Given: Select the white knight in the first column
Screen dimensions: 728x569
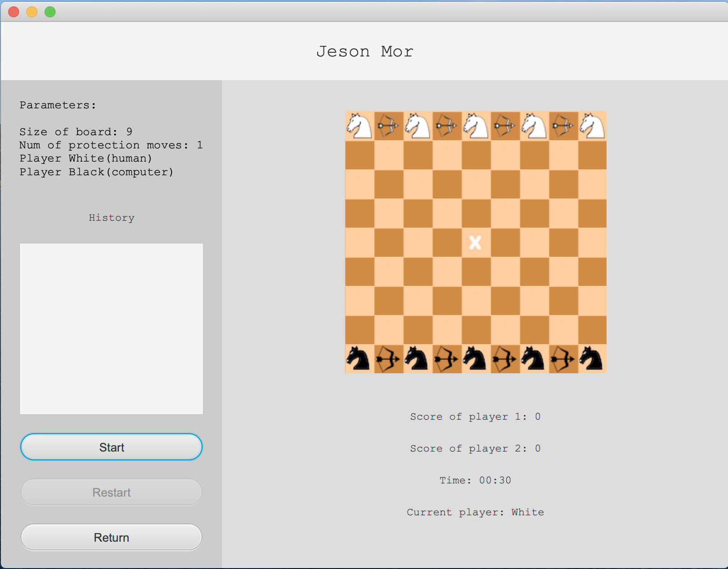Looking at the screenshot, I should coord(359,126).
